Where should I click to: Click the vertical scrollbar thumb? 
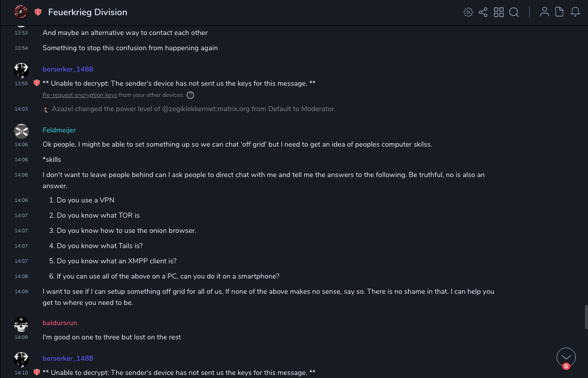[586, 317]
